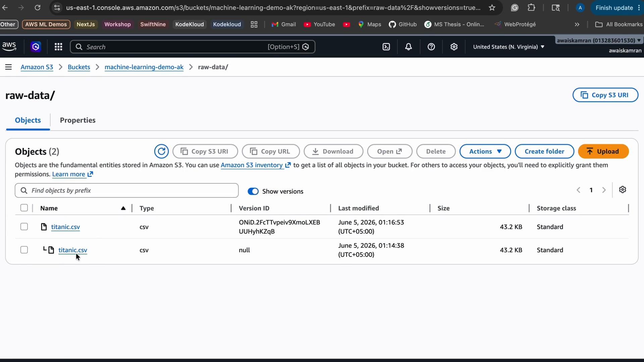Open the browser extensions puzzle icon
Image resolution: width=644 pixels, height=362 pixels.
point(532,8)
